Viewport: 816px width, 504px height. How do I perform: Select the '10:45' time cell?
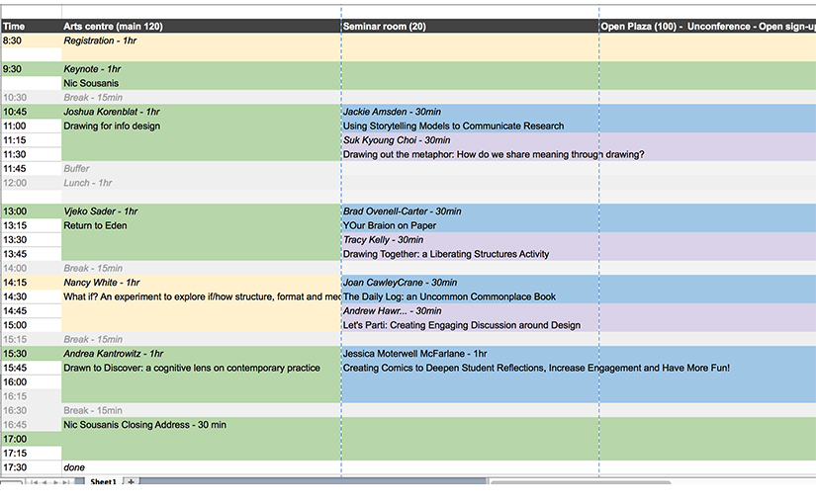click(32, 112)
